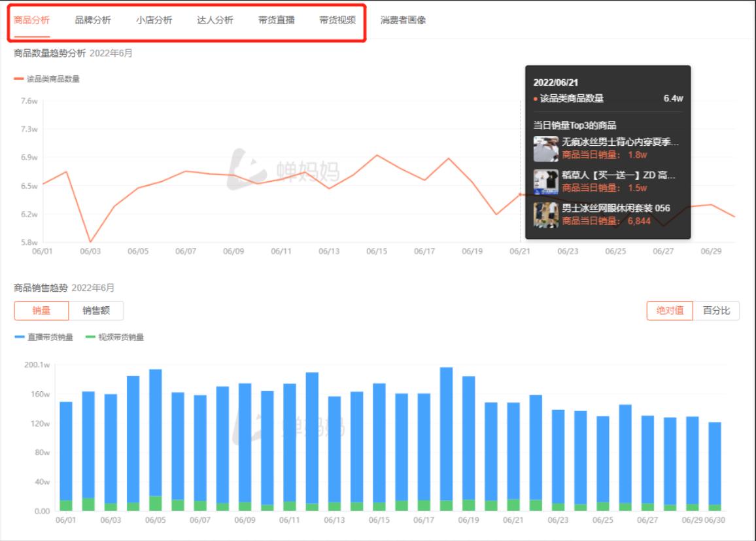
Task: Open the 达人分析 tab
Action: coord(215,20)
